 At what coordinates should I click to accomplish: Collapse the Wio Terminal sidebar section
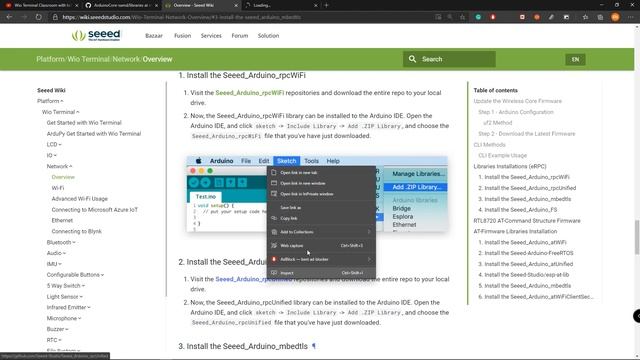(60, 112)
